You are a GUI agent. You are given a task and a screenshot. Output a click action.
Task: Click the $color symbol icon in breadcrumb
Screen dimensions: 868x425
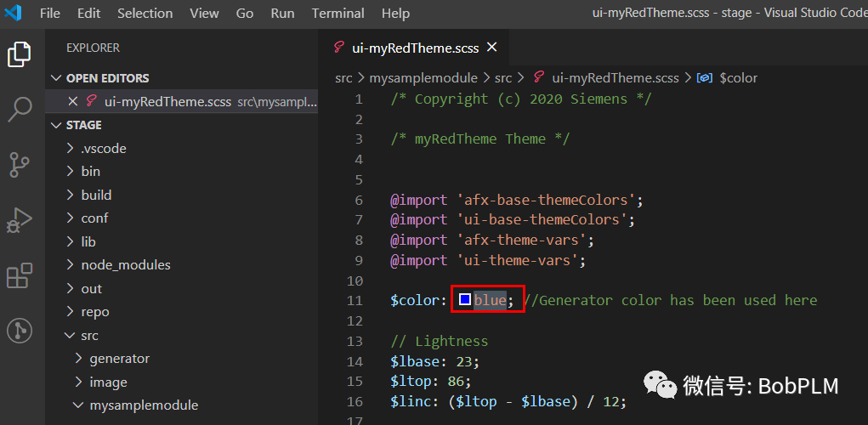[704, 78]
